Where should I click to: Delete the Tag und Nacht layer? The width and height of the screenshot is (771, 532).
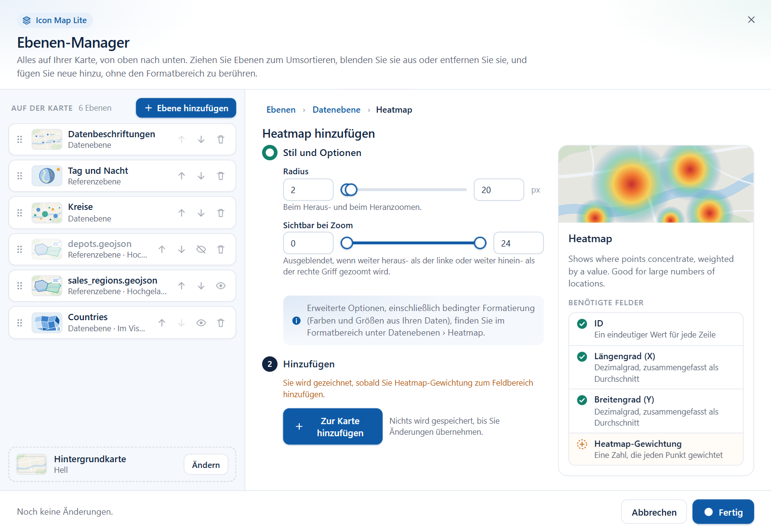(x=221, y=176)
